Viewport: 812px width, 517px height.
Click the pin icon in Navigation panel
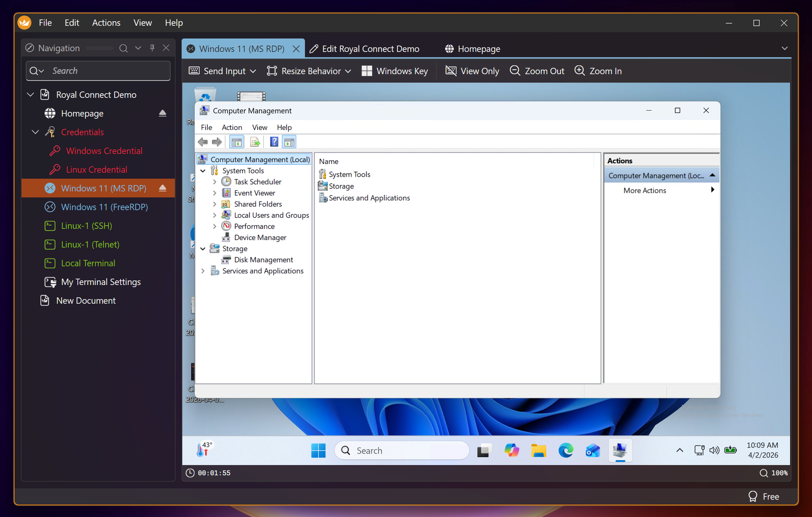pos(152,48)
